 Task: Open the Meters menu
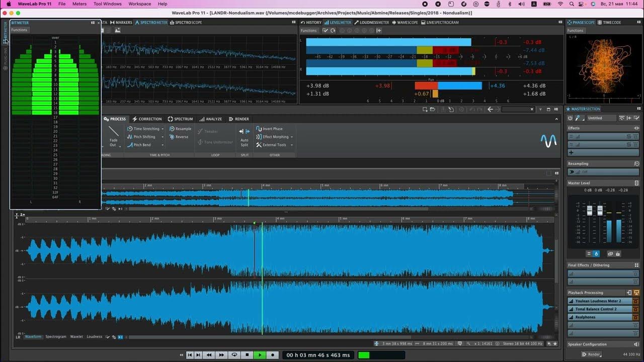79,4
